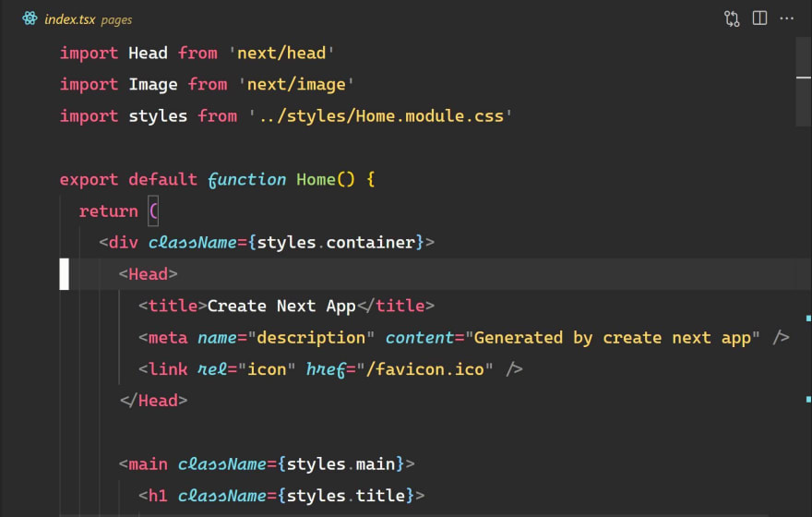812x517 pixels.
Task: Open the index.tsx editor tab
Action: 70,19
